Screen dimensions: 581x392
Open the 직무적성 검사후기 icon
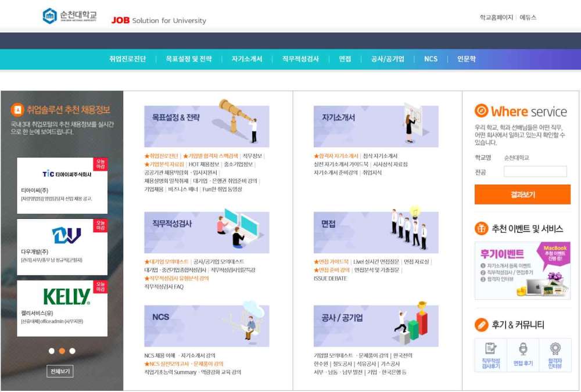click(x=491, y=355)
